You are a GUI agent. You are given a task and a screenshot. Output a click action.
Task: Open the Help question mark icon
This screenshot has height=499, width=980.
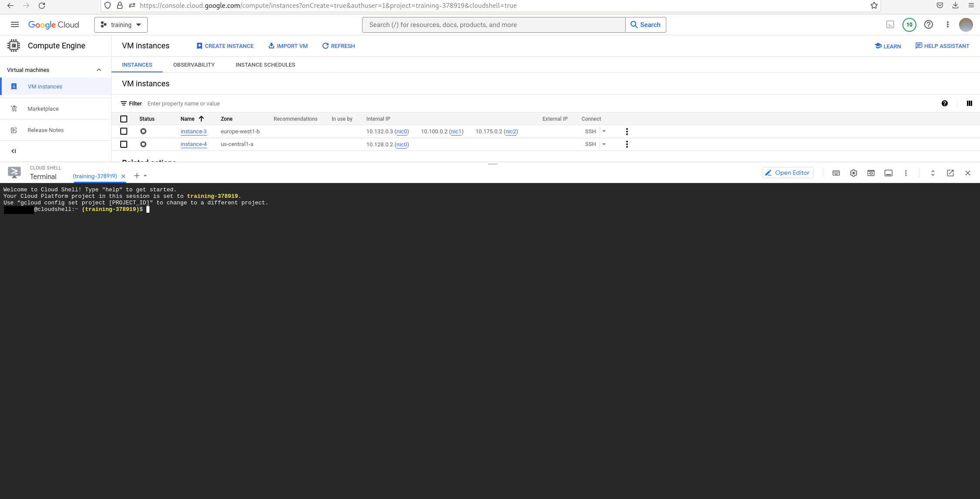coord(928,24)
